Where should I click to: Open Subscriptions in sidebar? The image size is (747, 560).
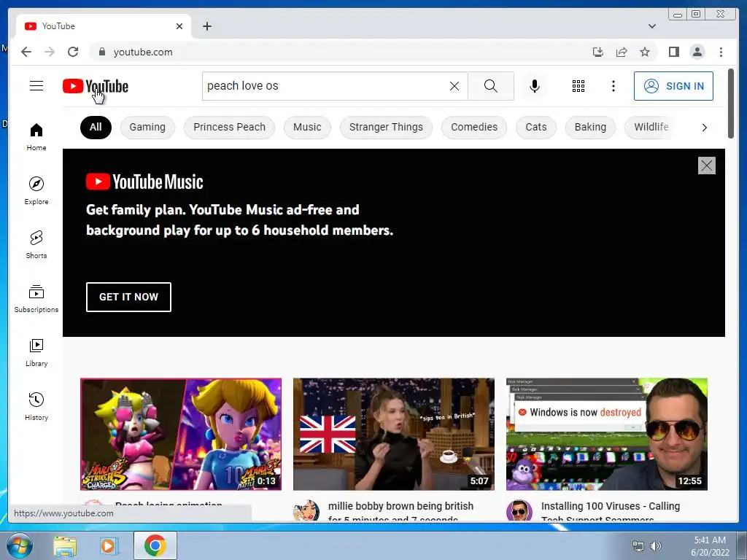coord(36,298)
